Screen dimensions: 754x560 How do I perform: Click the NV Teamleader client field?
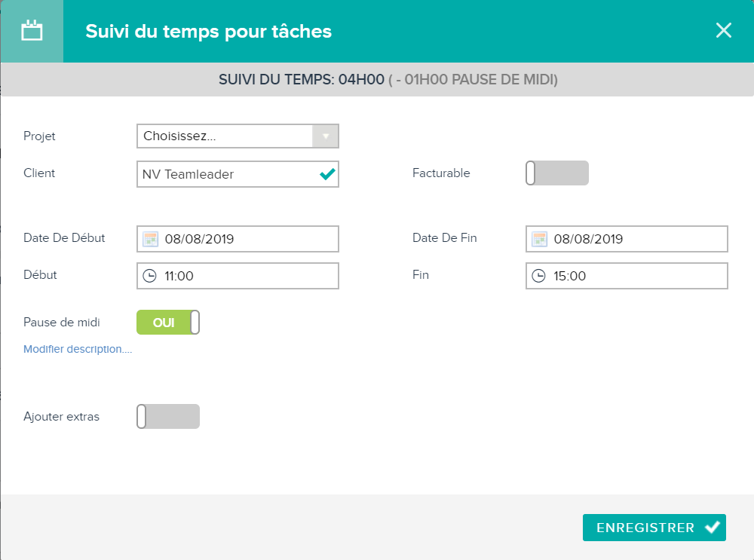coord(238,174)
